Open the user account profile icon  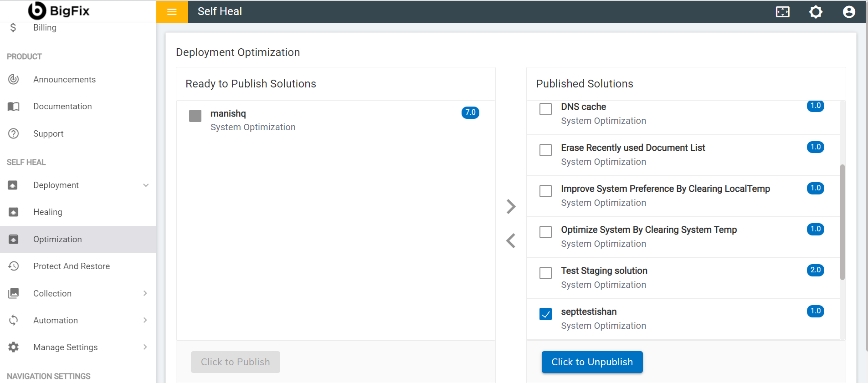tap(848, 12)
